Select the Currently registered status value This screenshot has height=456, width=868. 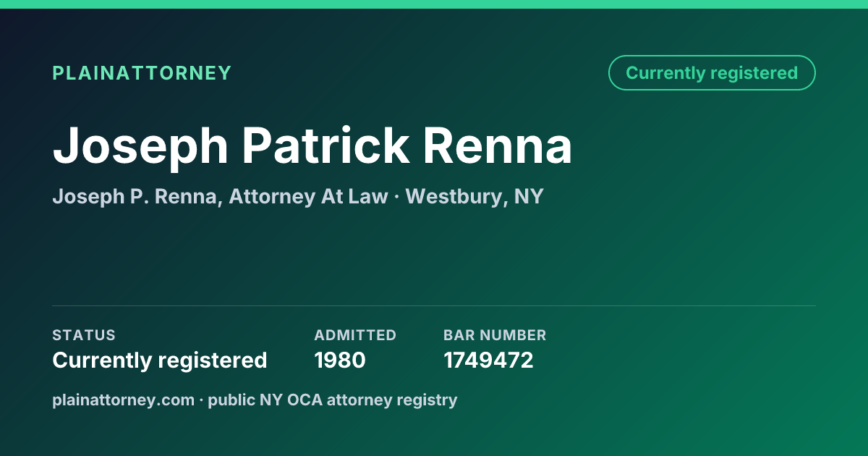tap(160, 360)
